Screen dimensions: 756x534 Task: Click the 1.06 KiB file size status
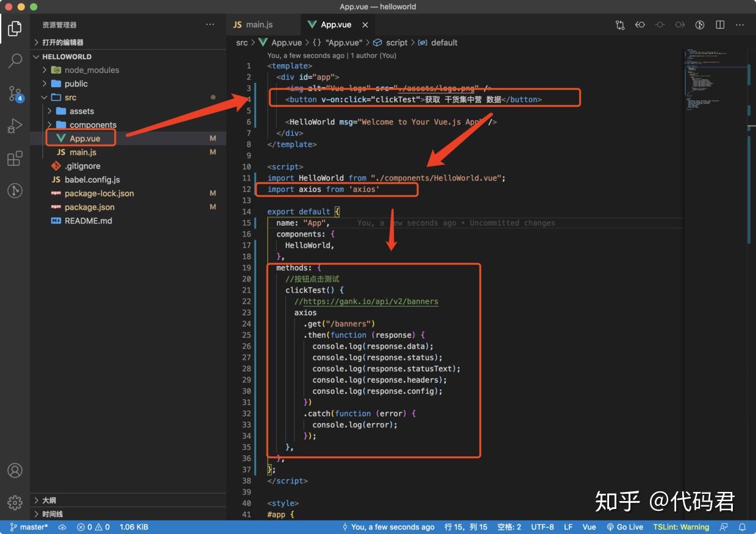point(134,527)
